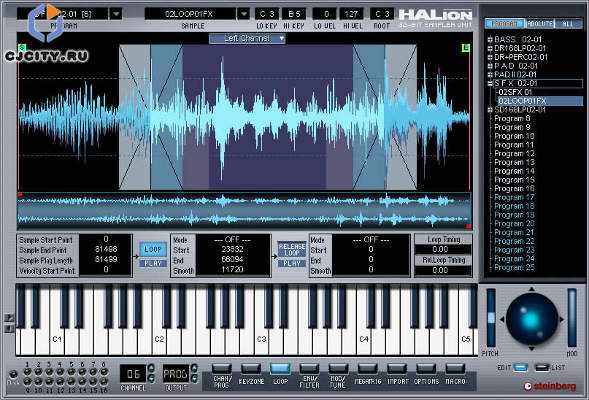Screen dimensions: 589x400
Task: Switch to LIST view
Action: tap(542, 367)
